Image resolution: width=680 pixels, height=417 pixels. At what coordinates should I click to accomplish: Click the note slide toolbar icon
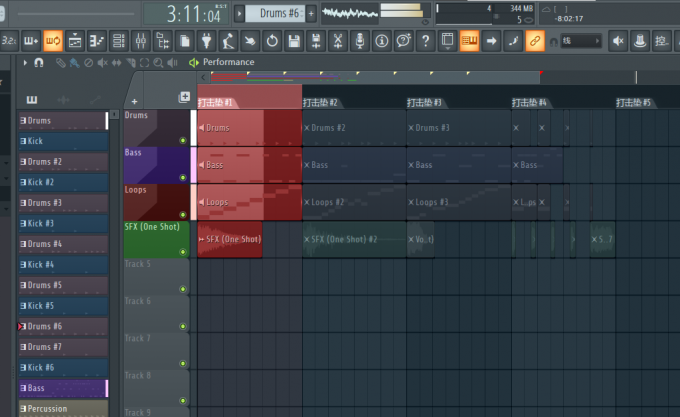tap(513, 41)
